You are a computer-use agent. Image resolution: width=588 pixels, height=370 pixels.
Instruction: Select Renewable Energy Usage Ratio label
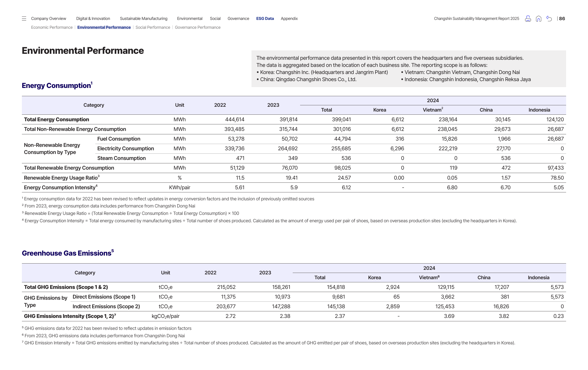62,178
